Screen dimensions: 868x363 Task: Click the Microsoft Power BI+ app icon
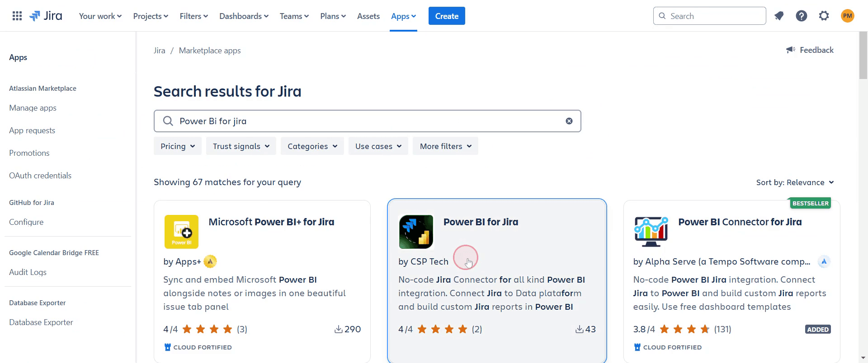pos(181,232)
